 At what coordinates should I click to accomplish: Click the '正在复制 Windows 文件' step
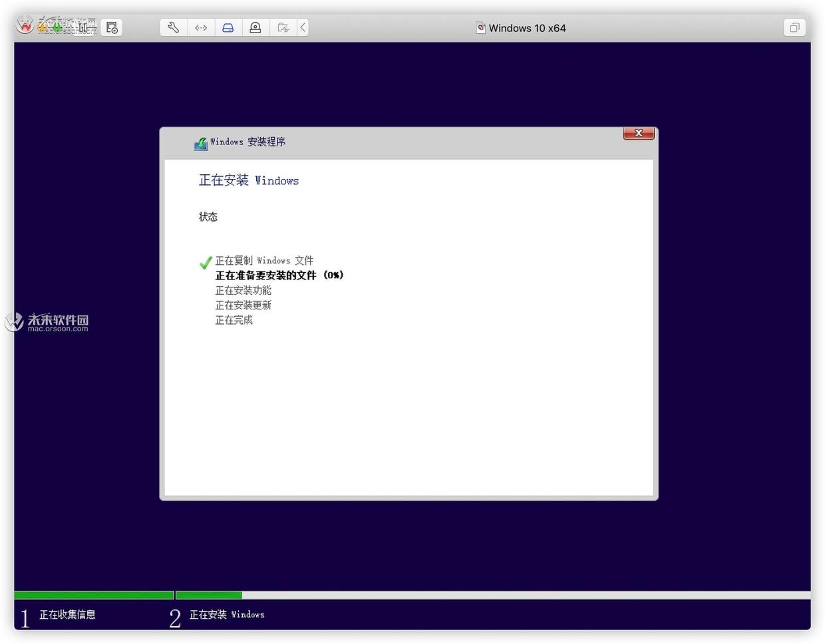point(264,261)
